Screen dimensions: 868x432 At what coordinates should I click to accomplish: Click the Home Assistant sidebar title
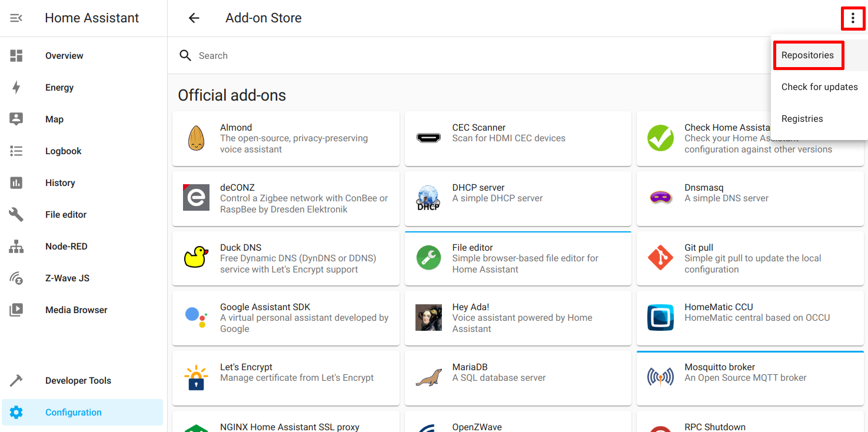[x=92, y=18]
